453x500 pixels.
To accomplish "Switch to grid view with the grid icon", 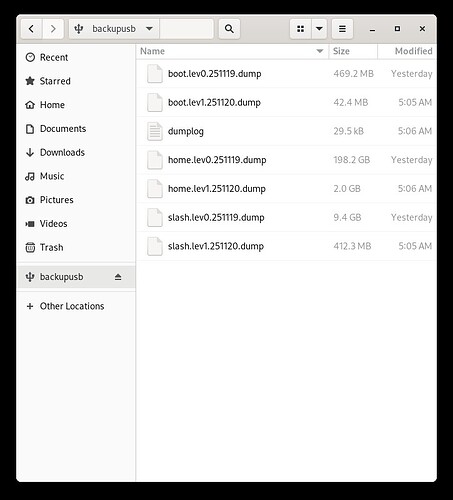I will click(x=300, y=29).
